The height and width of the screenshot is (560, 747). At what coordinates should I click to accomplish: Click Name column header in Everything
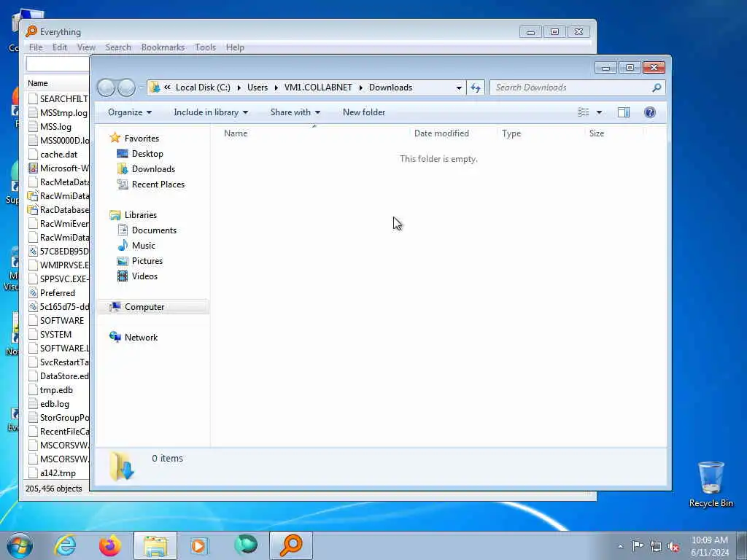[38, 83]
